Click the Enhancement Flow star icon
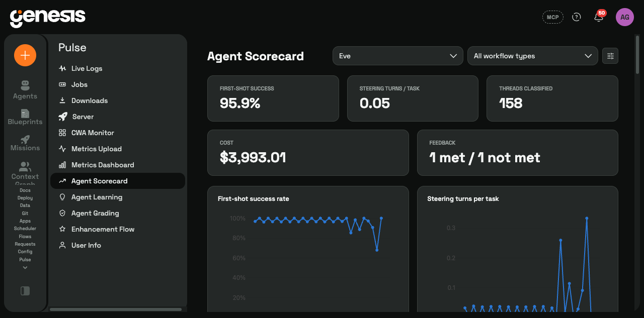Screen dimensions: 644x318 coord(62,229)
